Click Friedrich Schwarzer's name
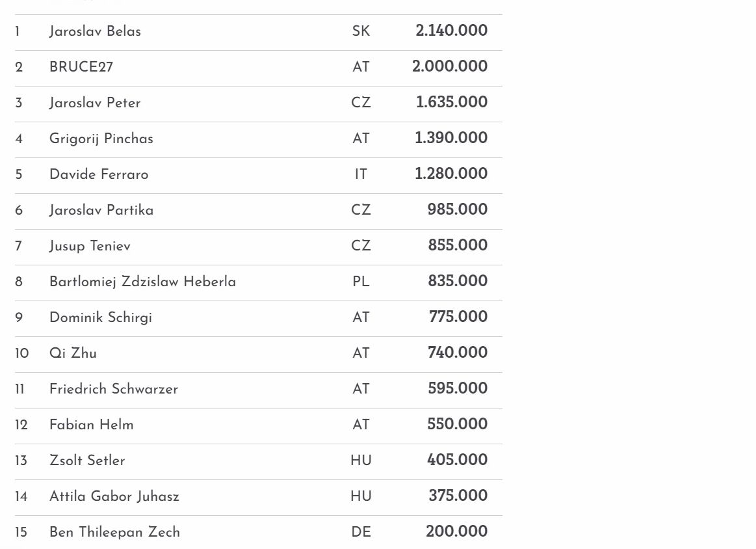The image size is (756, 549). 114,389
